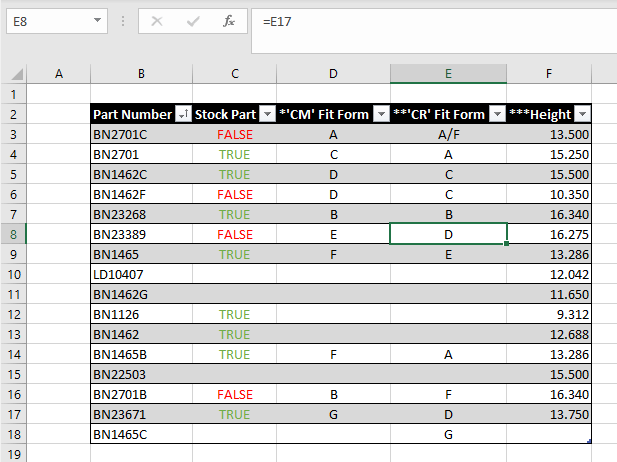Click cell BN1462F
Screen dimensions: 617x462
pos(141,194)
